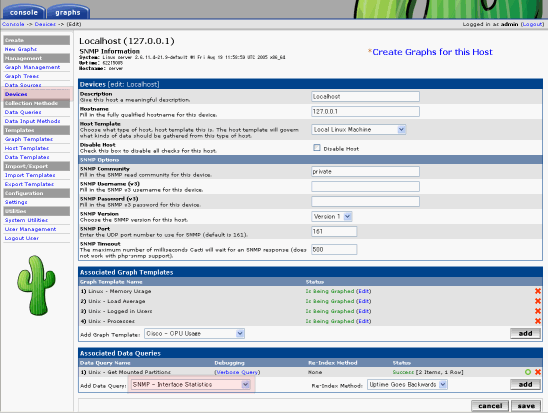Expand the Re-Index Method dropdown

click(407, 385)
